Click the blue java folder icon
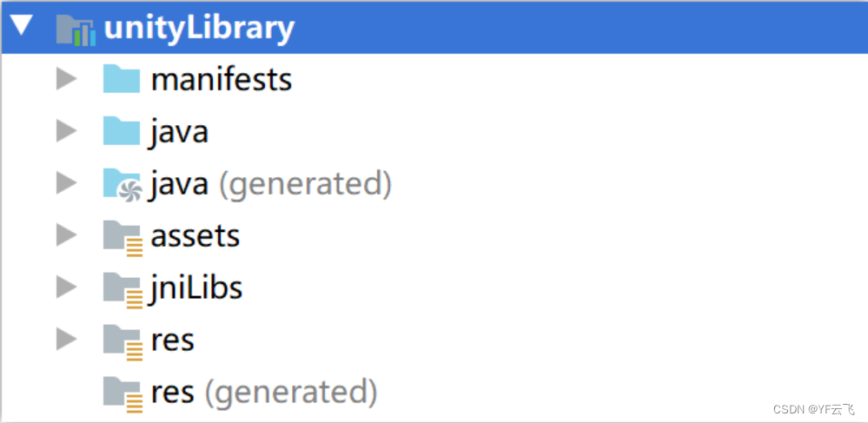868x423 pixels. pyautogui.click(x=122, y=131)
